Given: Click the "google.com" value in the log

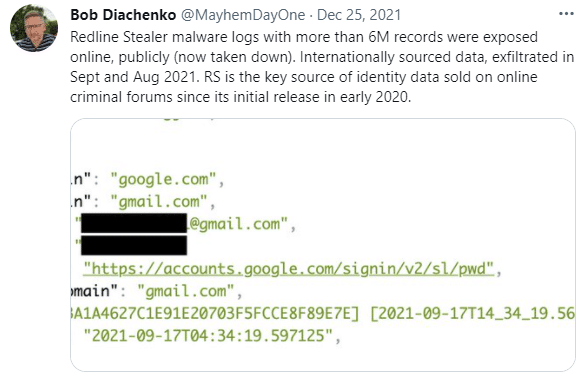Looking at the screenshot, I should pyautogui.click(x=163, y=180).
